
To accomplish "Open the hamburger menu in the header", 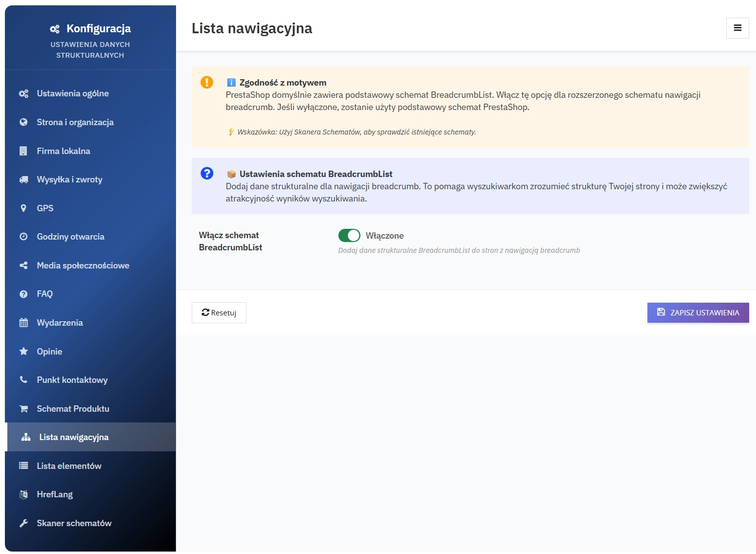I will coord(737,28).
